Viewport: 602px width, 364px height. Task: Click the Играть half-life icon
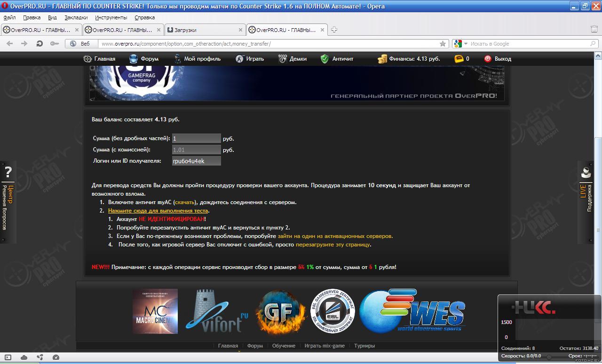pyautogui.click(x=239, y=59)
